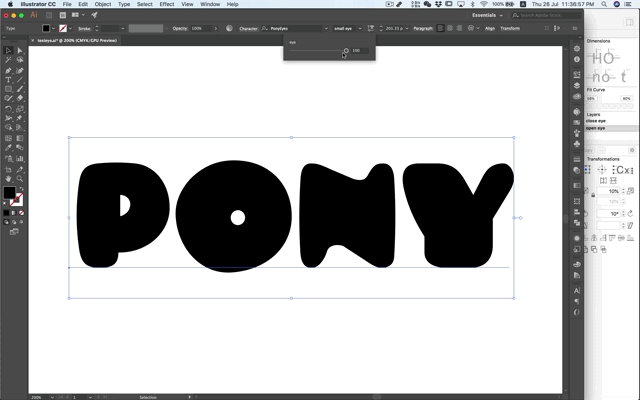Pick the Line Segment tool

click(x=20, y=80)
